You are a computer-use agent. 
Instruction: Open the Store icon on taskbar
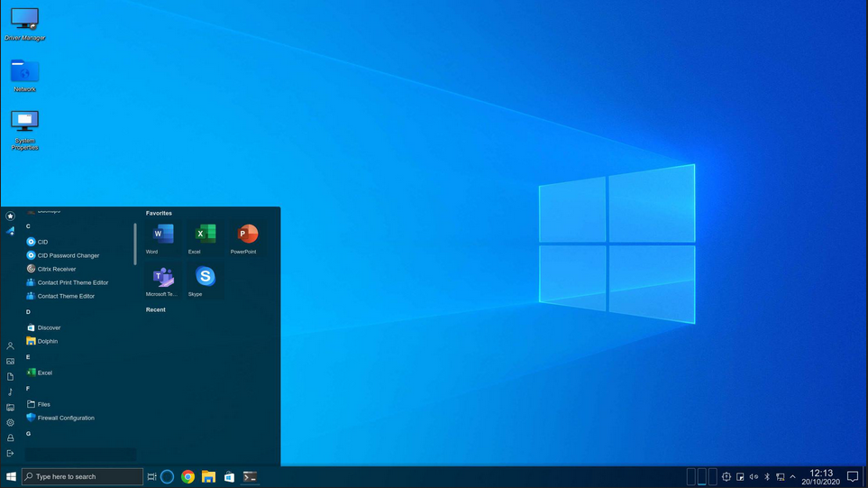click(229, 476)
